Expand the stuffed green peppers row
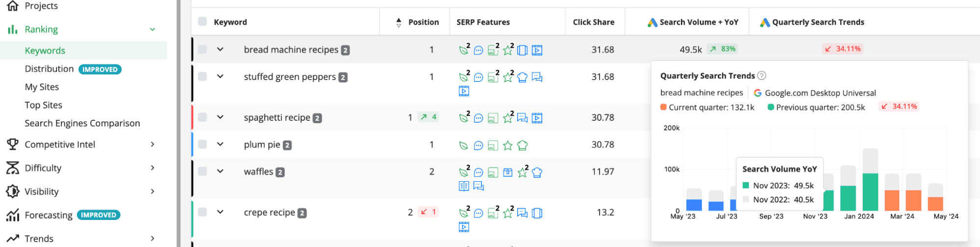 pos(220,77)
